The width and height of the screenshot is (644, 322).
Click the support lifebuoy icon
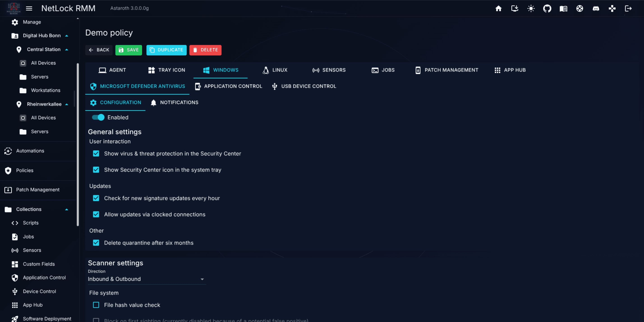pos(580,9)
